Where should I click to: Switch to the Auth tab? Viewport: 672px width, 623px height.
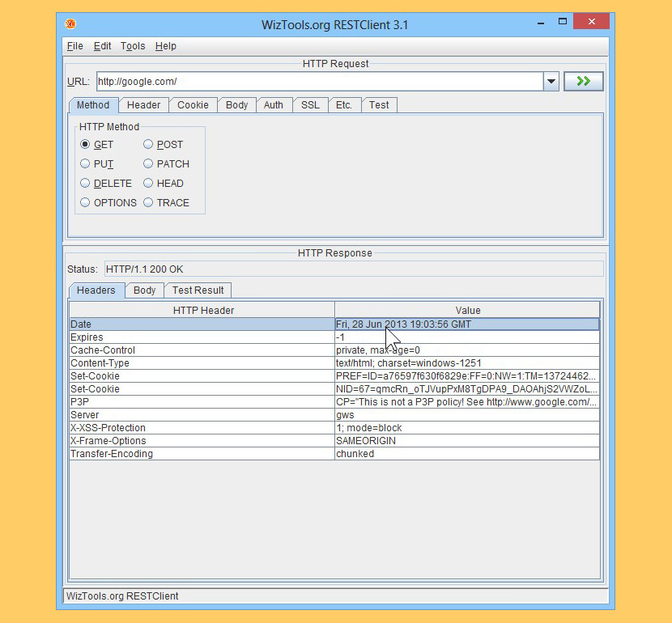pos(274,105)
